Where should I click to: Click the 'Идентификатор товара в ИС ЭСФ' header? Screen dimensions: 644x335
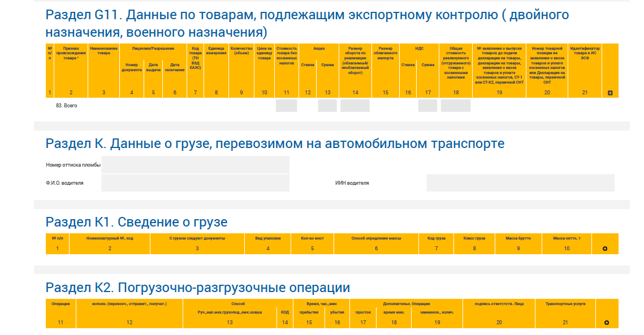point(585,51)
